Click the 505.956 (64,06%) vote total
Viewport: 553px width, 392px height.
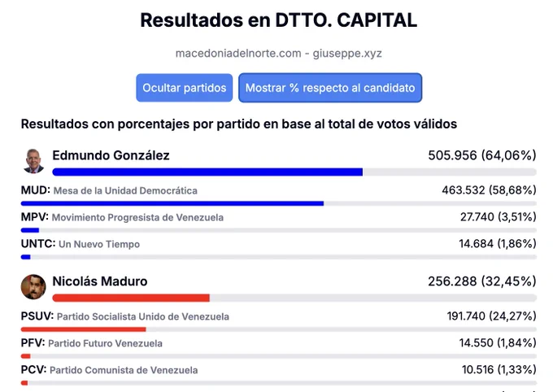482,155
